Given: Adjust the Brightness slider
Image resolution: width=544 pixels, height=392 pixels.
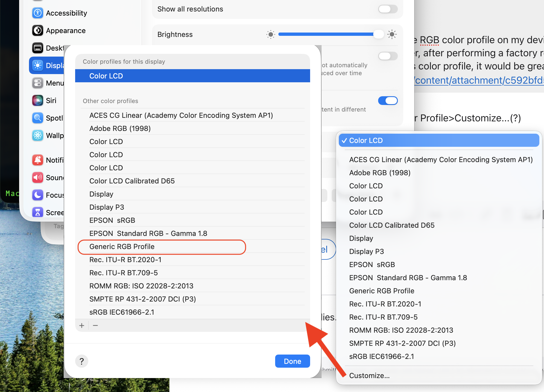Looking at the screenshot, I should (378, 34).
